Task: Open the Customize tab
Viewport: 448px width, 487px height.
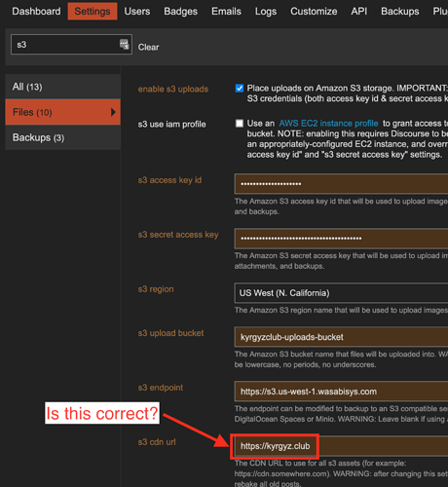Action: click(x=314, y=12)
